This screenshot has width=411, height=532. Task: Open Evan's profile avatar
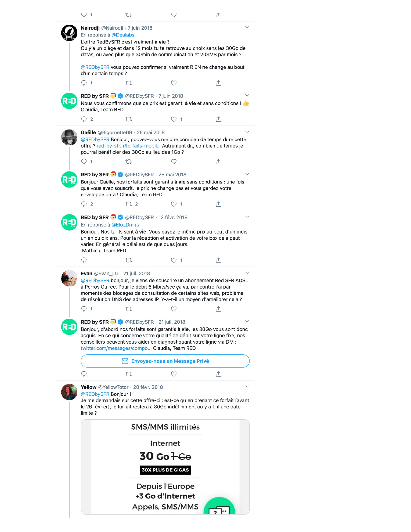(69, 278)
